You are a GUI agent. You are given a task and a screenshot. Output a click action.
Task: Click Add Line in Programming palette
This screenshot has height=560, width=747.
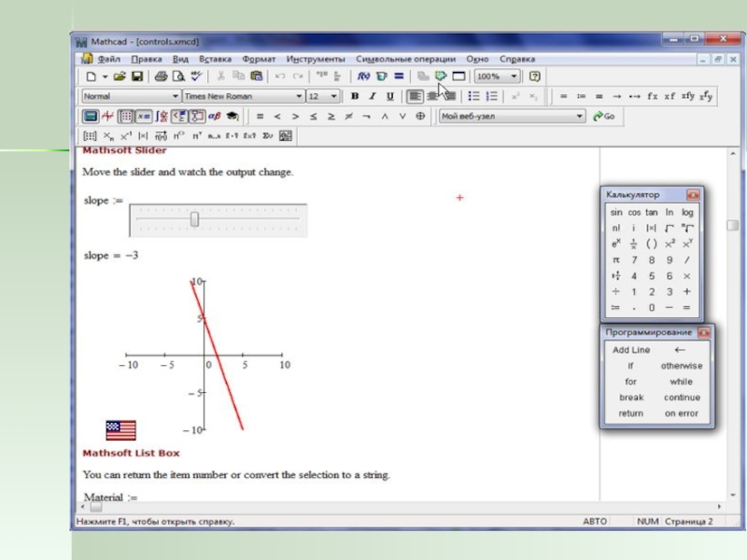pos(631,350)
